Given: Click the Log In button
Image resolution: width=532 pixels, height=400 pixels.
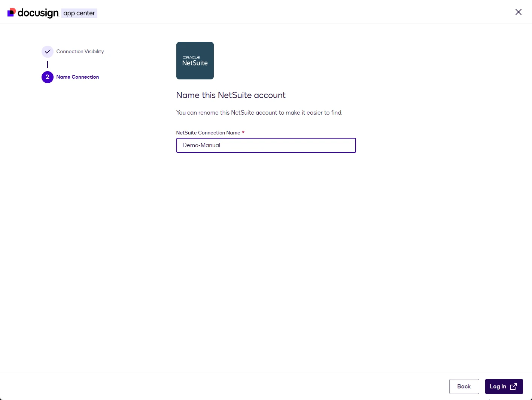Looking at the screenshot, I should point(504,387).
